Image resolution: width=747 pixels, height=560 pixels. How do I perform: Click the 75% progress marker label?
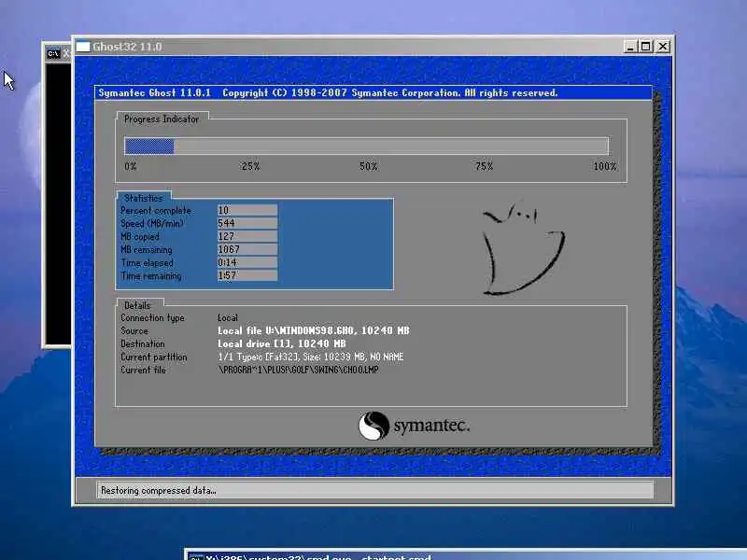(484, 166)
